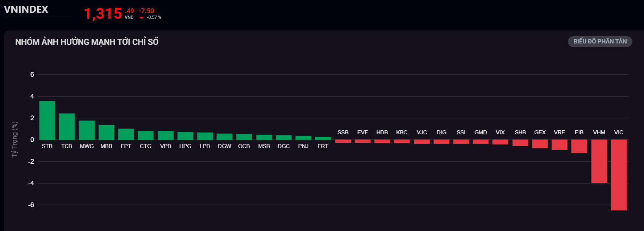
Task: Click the green STB bar
Action: pyautogui.click(x=47, y=121)
